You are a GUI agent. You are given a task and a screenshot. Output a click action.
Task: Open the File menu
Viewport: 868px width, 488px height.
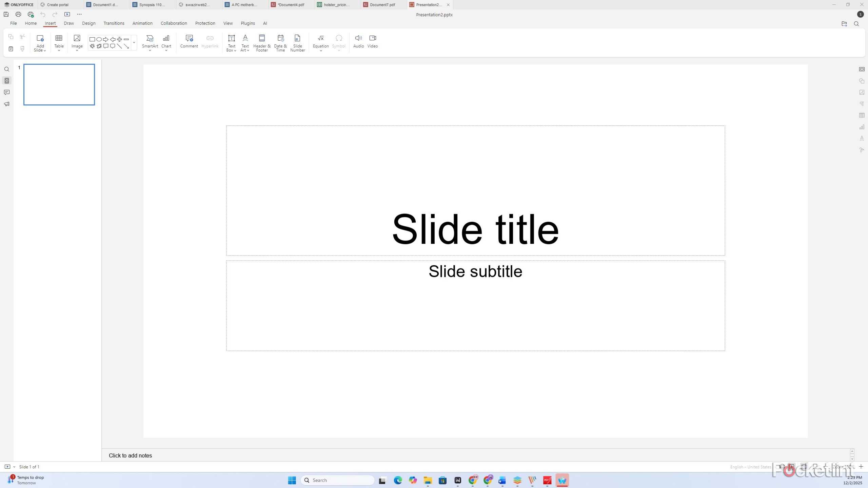14,23
